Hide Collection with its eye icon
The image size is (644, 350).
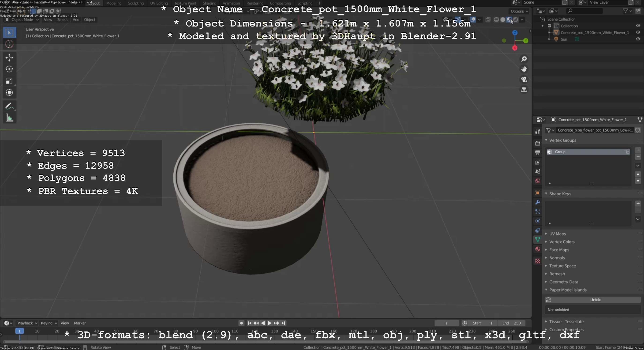tap(638, 26)
